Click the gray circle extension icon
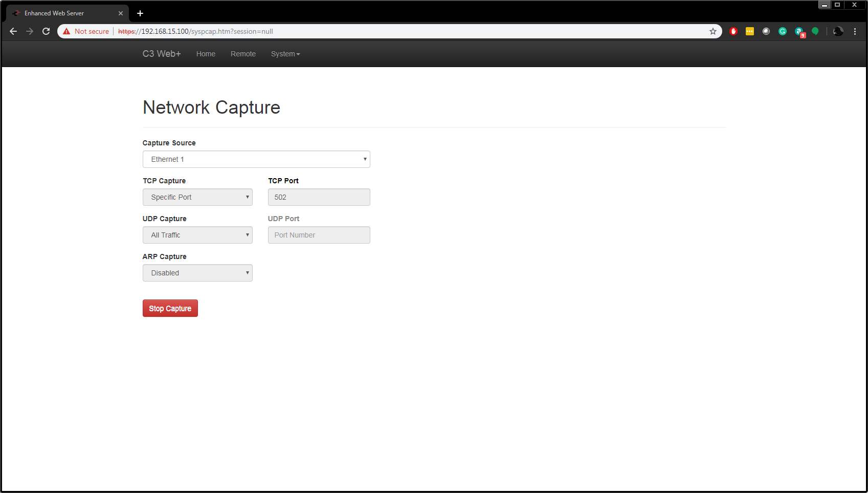 tap(766, 31)
